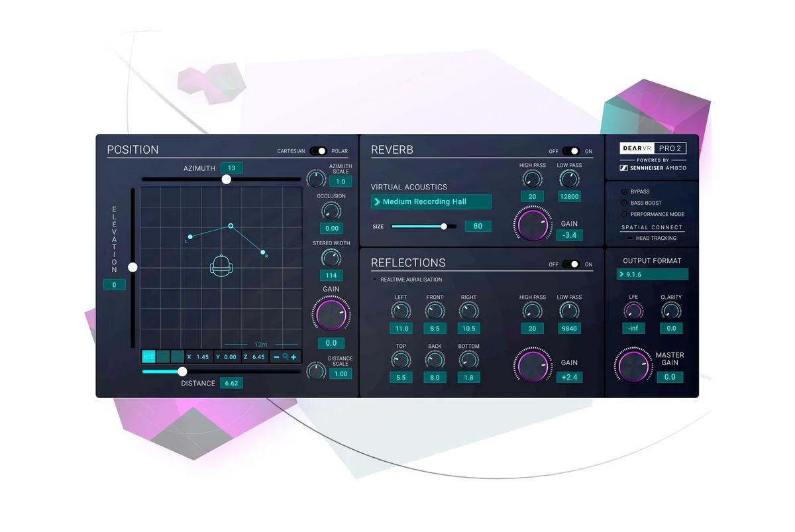Image resolution: width=795 pixels, height=532 pixels.
Task: Click the Reflections Gain knob
Action: 533,366
